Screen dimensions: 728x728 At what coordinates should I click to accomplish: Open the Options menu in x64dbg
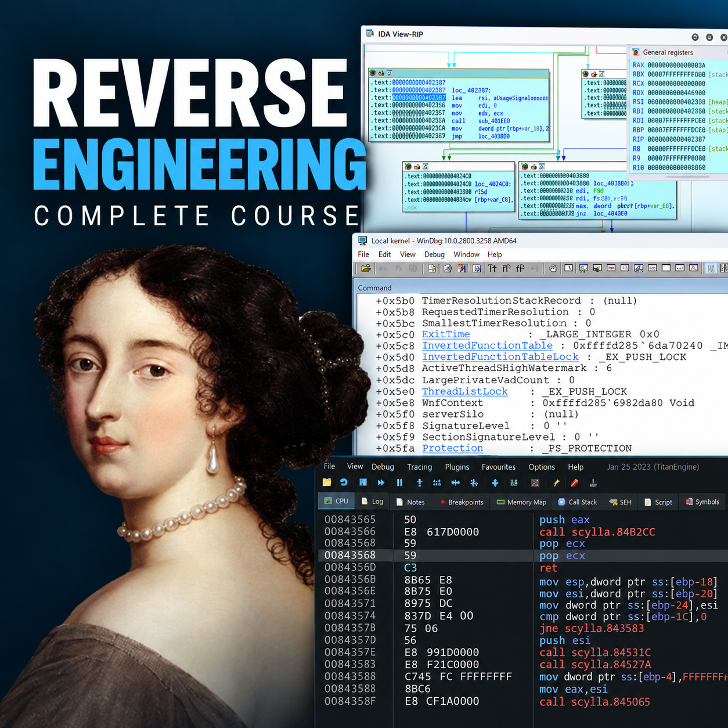[x=542, y=467]
